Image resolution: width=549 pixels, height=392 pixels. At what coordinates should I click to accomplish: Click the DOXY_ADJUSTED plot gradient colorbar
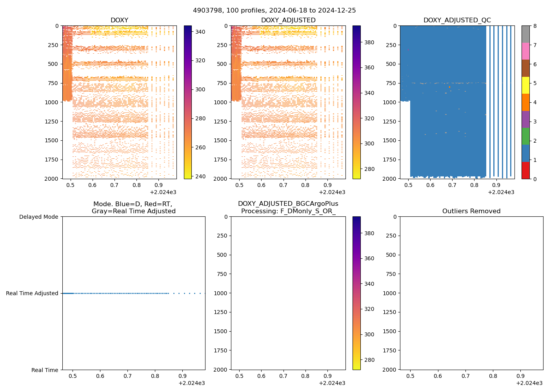click(x=356, y=102)
